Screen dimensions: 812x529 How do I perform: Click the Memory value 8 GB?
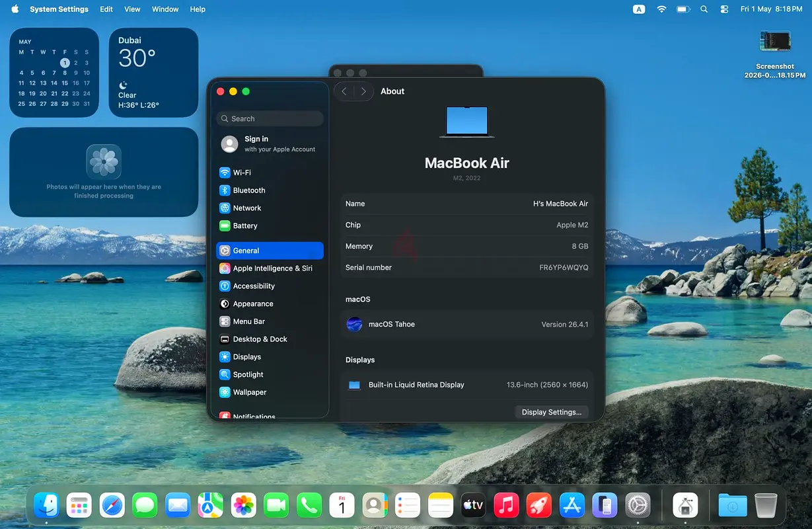pos(579,246)
